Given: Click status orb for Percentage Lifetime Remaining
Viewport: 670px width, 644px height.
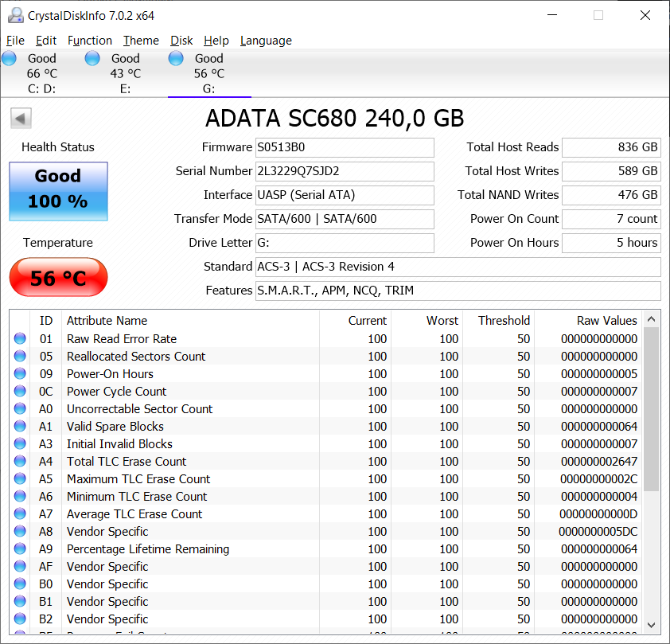Looking at the screenshot, I should point(20,548).
